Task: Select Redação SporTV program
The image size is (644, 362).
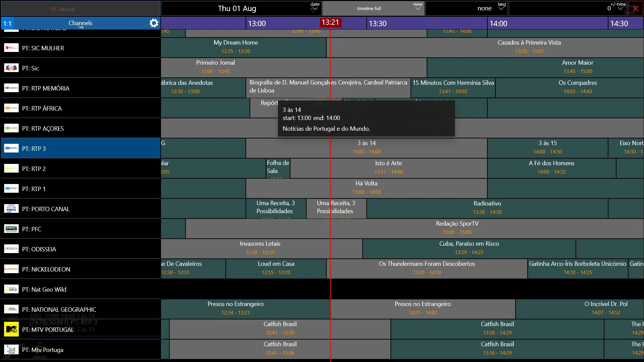Action: (415, 228)
